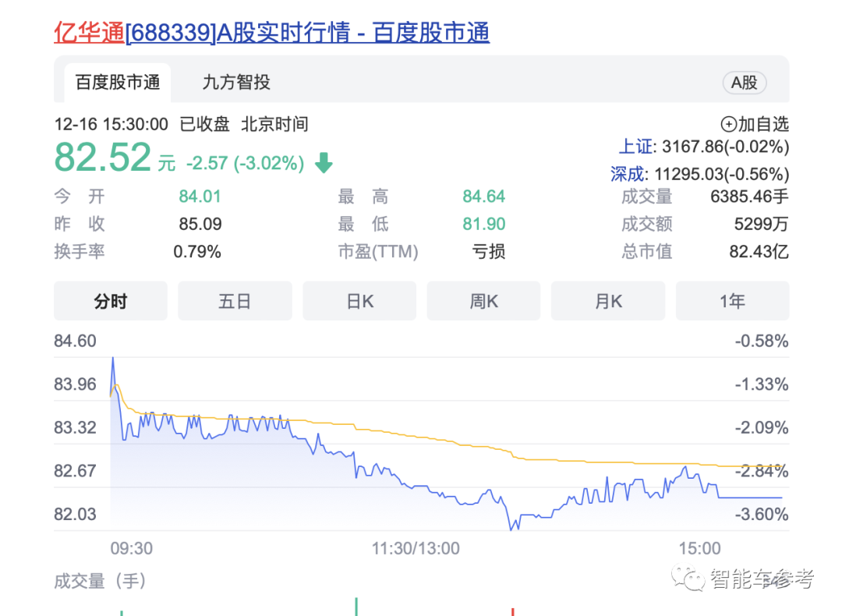Viewport: 842px width, 616px height.
Task: Click the -0.58% percent axis label
Action: click(762, 341)
